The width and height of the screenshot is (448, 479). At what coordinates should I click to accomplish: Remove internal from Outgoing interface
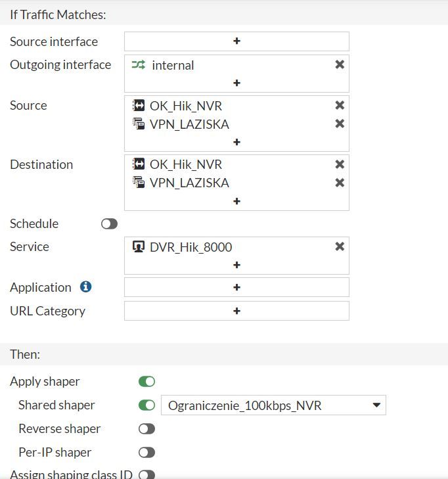pos(340,64)
